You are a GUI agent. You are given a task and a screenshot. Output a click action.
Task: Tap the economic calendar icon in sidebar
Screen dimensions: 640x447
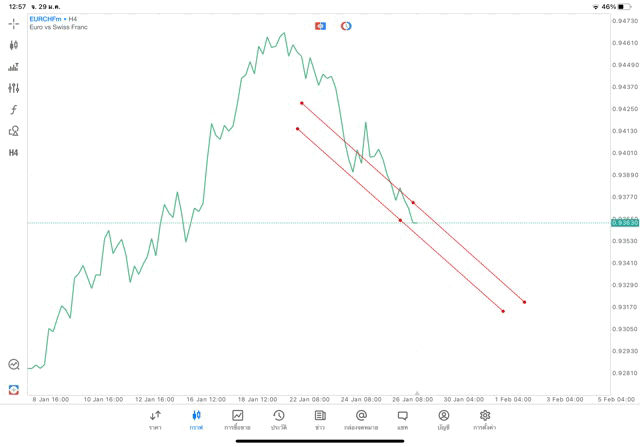click(x=13, y=389)
